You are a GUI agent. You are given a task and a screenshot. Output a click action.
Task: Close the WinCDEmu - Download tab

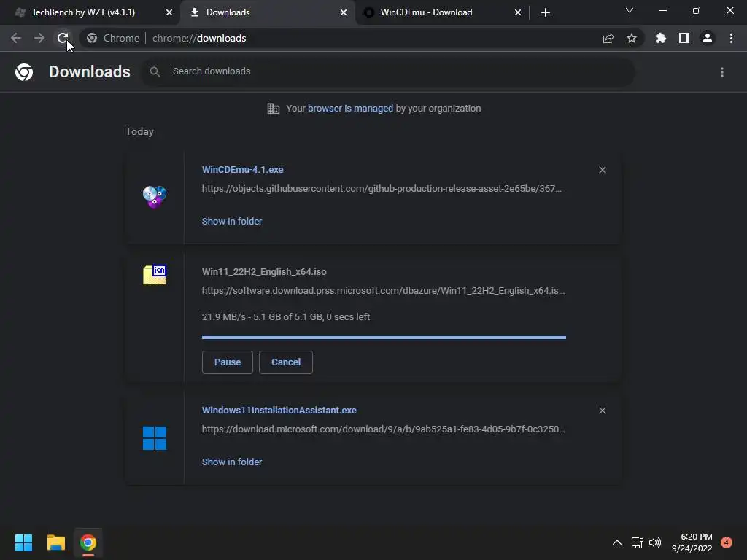[518, 12]
